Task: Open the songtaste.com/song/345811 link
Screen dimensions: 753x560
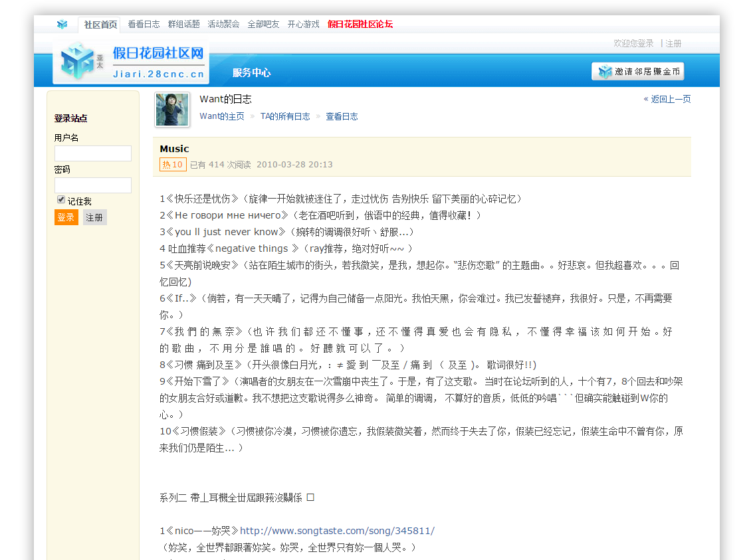Action: coord(337,531)
